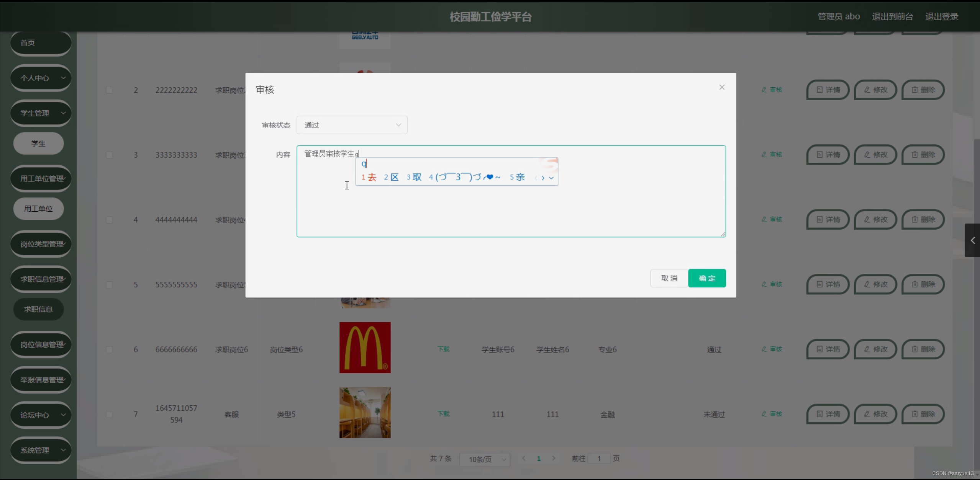Screen dimensions: 980x480
Task: Click the 下载 download link on row 6
Action: pos(443,349)
